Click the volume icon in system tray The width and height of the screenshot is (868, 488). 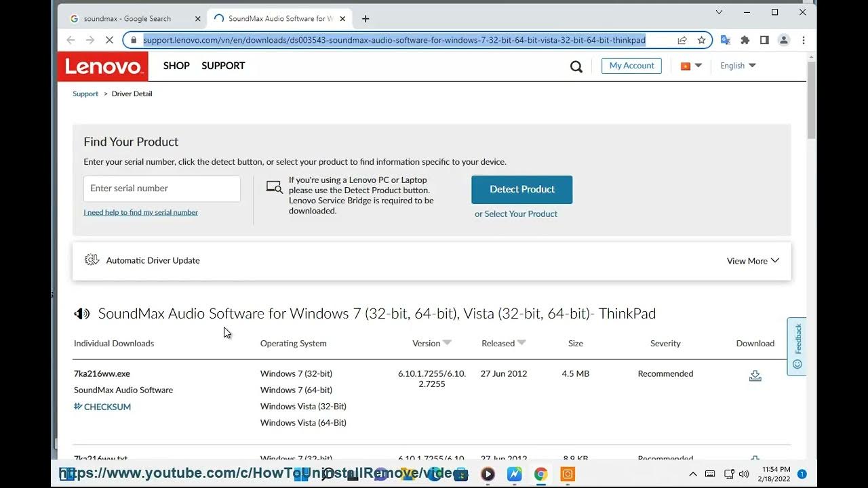pyautogui.click(x=743, y=474)
